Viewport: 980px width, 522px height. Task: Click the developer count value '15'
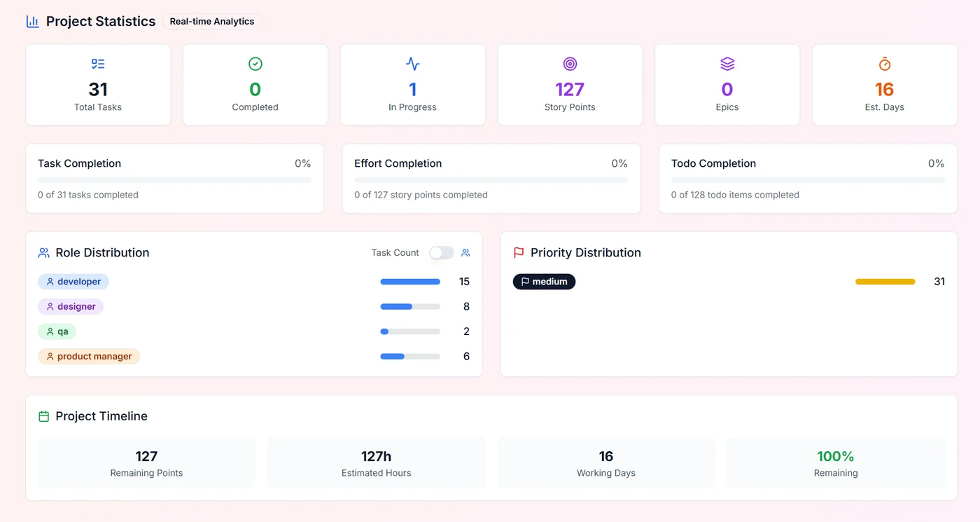click(464, 282)
